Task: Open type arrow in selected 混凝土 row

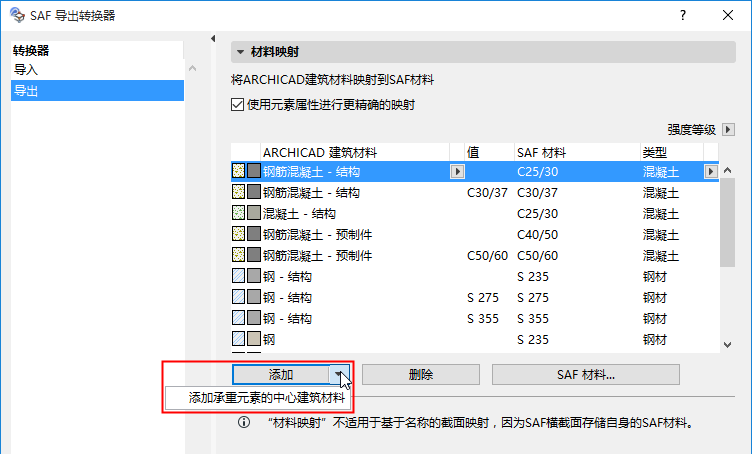Action: pos(711,172)
